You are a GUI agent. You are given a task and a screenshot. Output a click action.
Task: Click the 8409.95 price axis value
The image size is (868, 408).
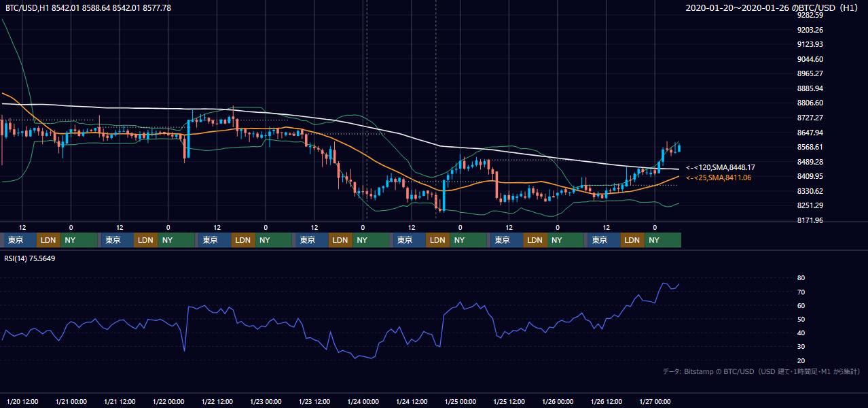click(x=810, y=176)
